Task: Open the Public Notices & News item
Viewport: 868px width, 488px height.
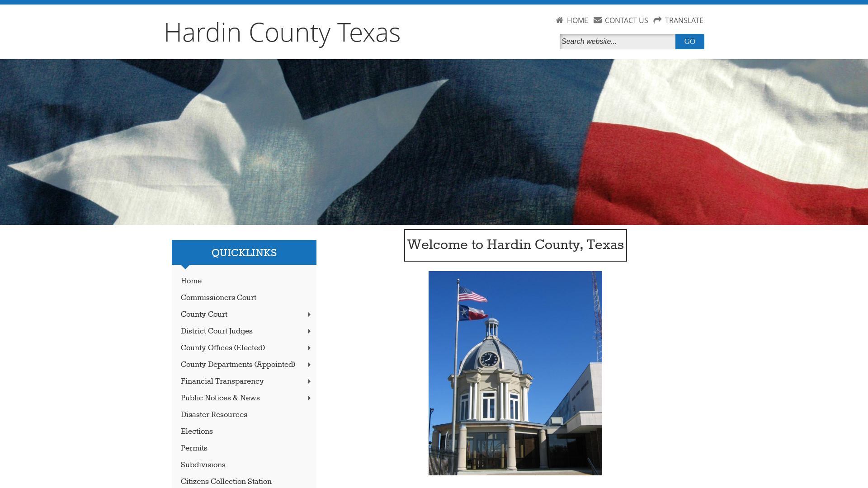Action: (220, 398)
